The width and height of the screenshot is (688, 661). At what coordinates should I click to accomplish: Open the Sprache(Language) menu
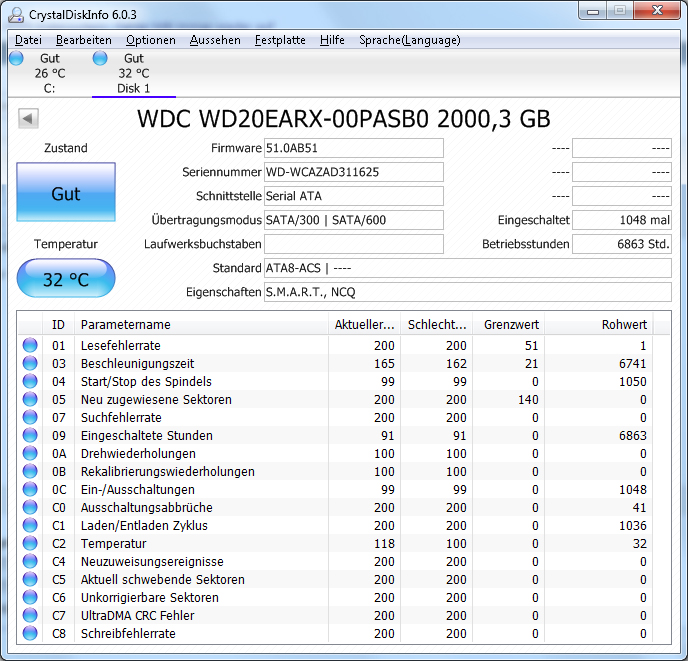tap(410, 40)
